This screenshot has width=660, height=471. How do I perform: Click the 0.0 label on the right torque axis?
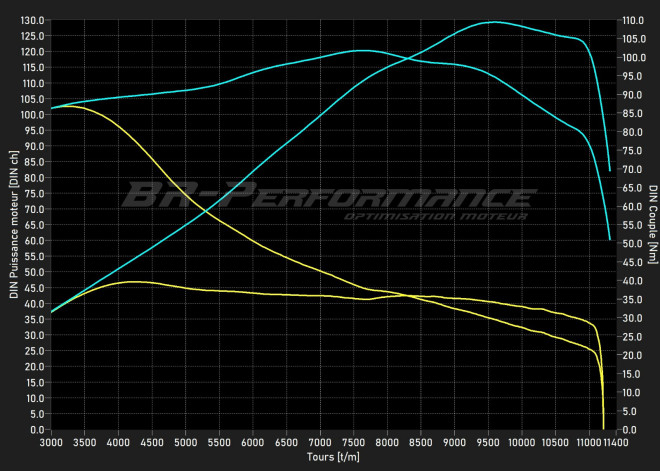pyautogui.click(x=628, y=429)
